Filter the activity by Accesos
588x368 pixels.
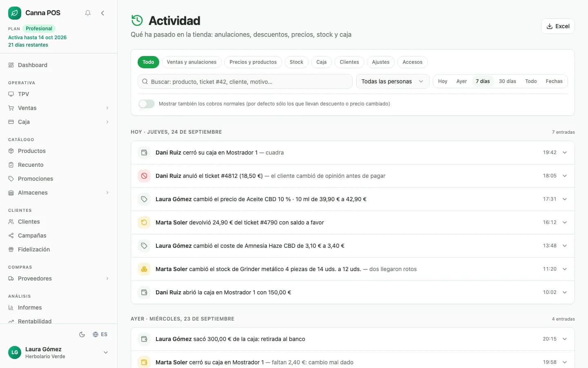[412, 62]
